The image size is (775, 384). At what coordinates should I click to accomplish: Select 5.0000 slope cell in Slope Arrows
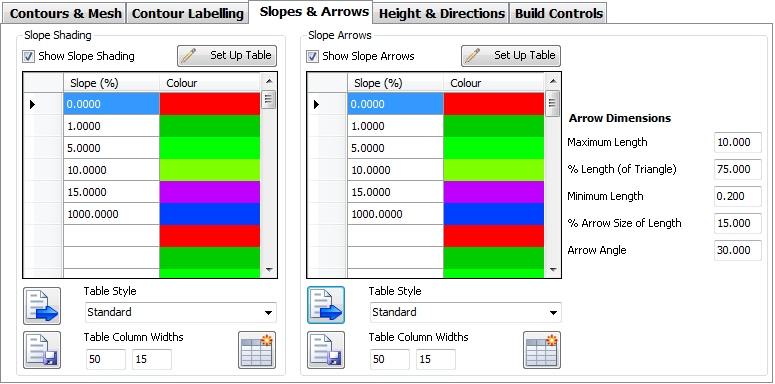395,148
